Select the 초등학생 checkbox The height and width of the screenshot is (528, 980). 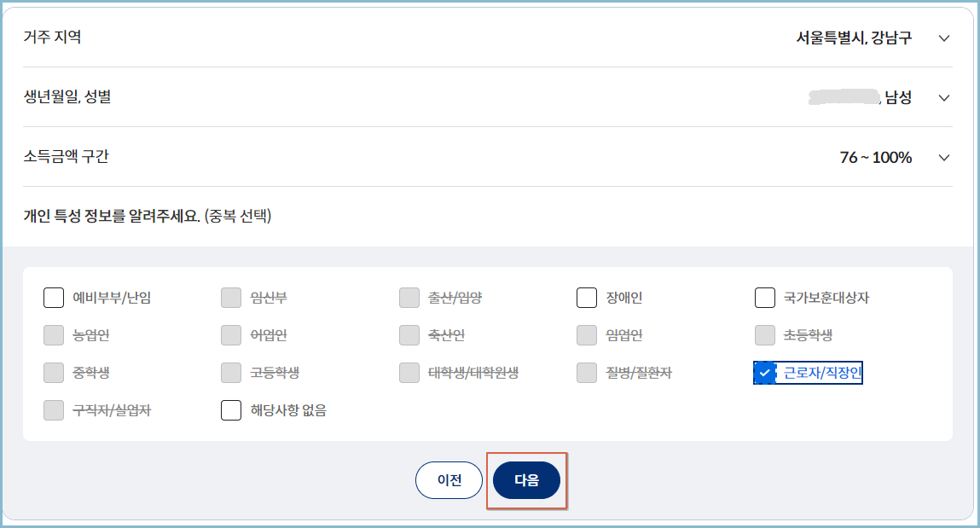(764, 335)
